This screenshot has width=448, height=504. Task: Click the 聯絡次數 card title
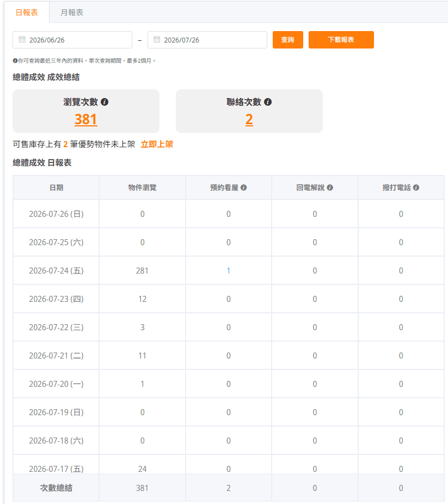[244, 102]
